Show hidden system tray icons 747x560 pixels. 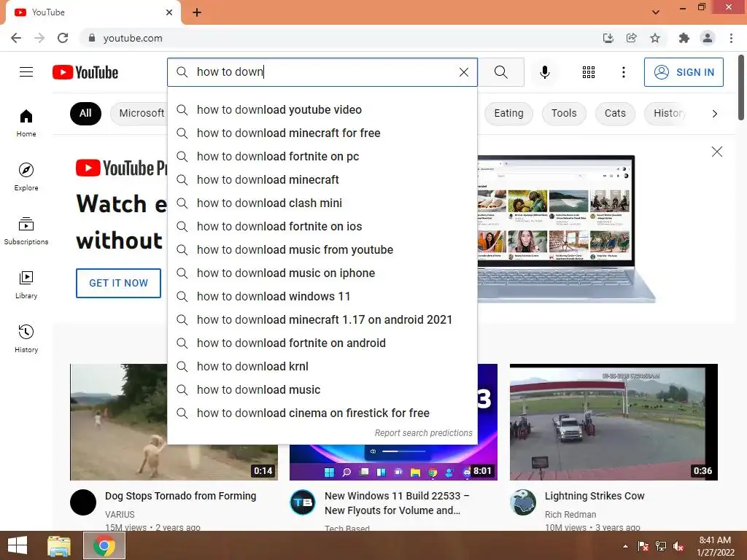(625, 545)
